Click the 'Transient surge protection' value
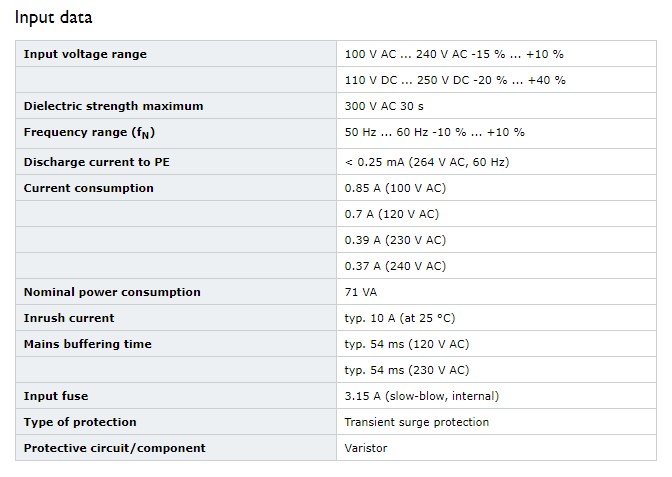 point(417,422)
